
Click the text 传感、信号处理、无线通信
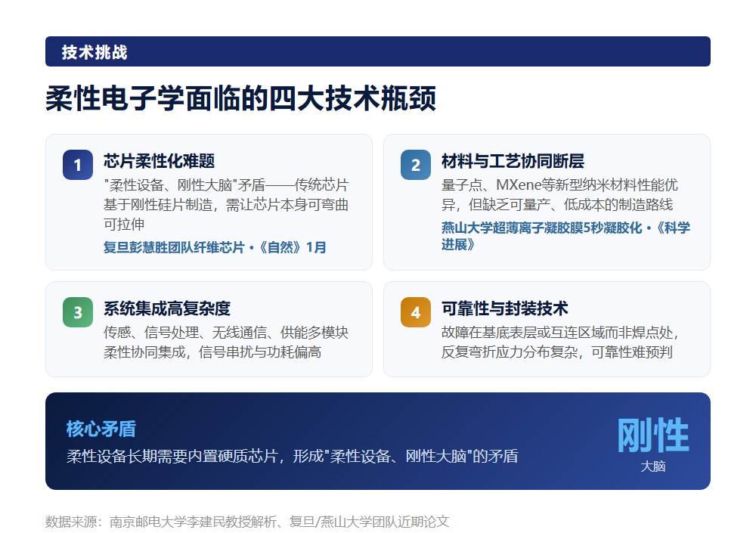tap(226, 342)
